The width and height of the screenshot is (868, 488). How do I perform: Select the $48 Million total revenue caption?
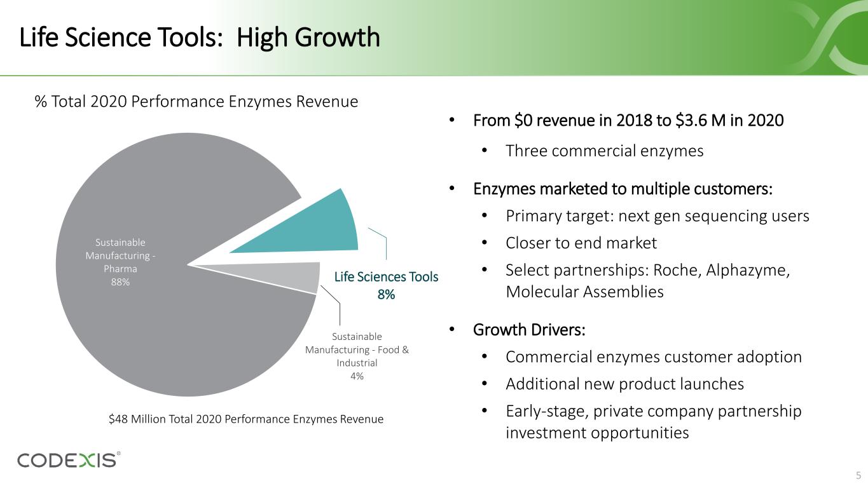click(x=247, y=419)
